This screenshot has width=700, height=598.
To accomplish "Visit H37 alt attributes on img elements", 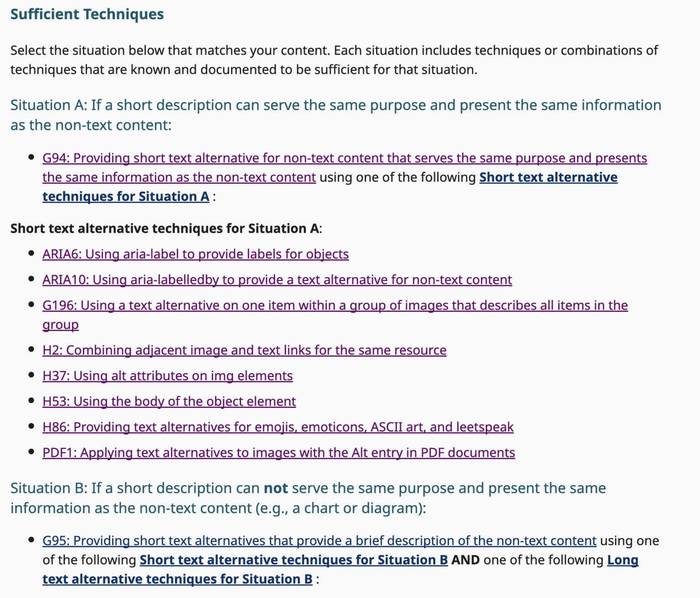I will point(167,376).
